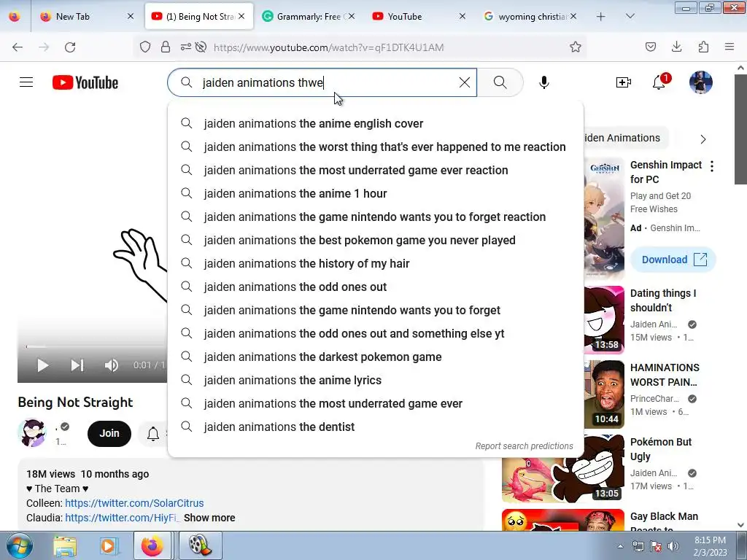This screenshot has height=560, width=747.
Task: Select suggestion 'the darkest pokemon game'
Action: [x=376, y=357]
